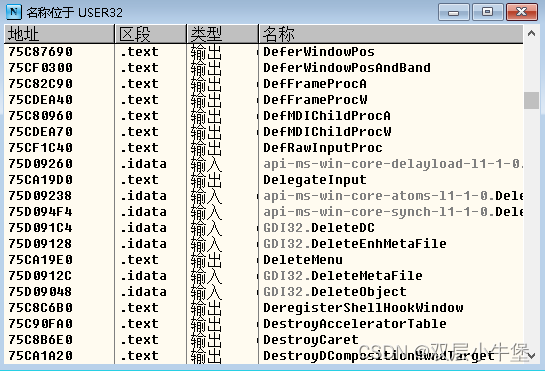Click address 75D09260
This screenshot has width=545, height=371.
[41, 164]
